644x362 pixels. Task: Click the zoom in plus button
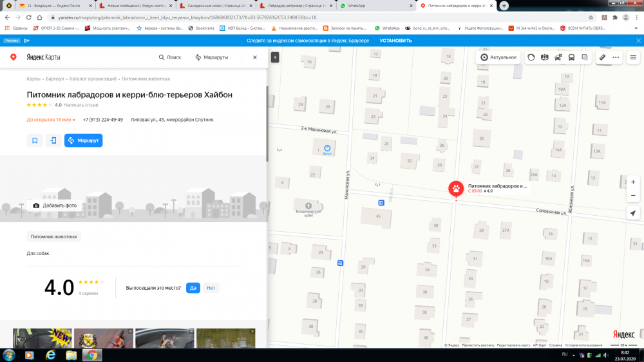pyautogui.click(x=633, y=182)
